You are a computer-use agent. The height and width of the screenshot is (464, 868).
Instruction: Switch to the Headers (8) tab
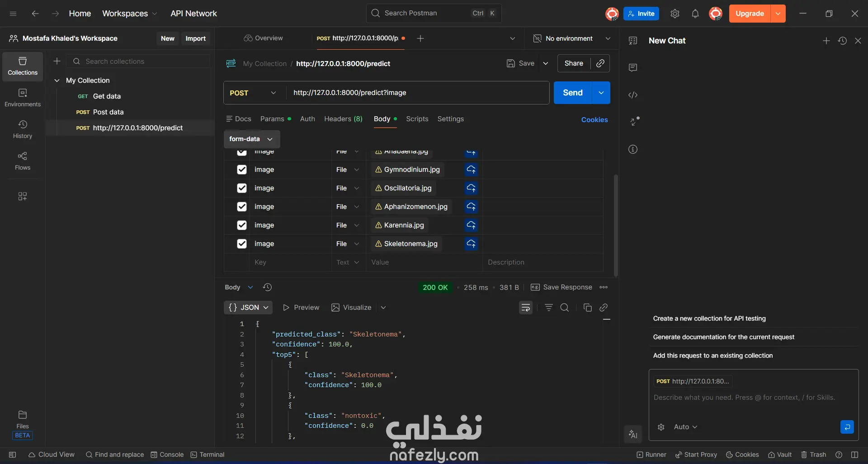(x=343, y=119)
